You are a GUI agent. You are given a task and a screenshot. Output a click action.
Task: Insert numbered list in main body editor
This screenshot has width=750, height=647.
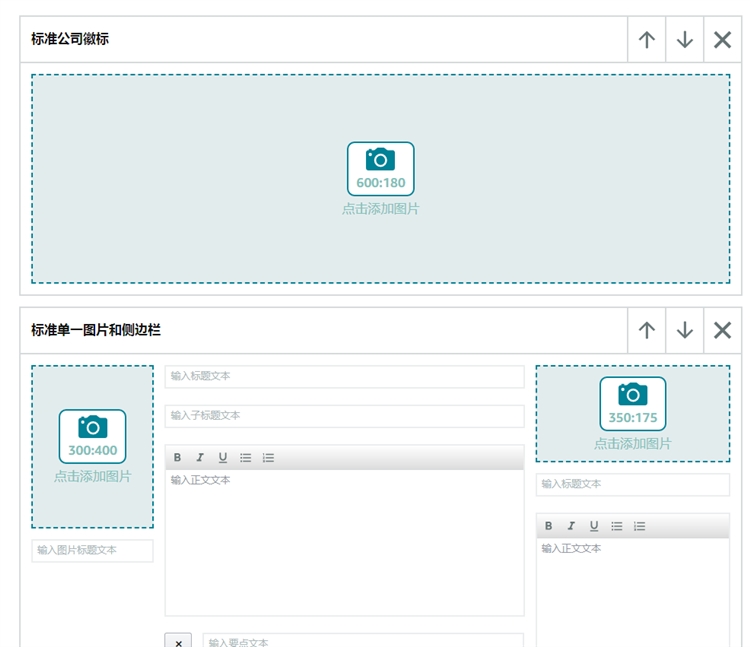click(x=268, y=458)
